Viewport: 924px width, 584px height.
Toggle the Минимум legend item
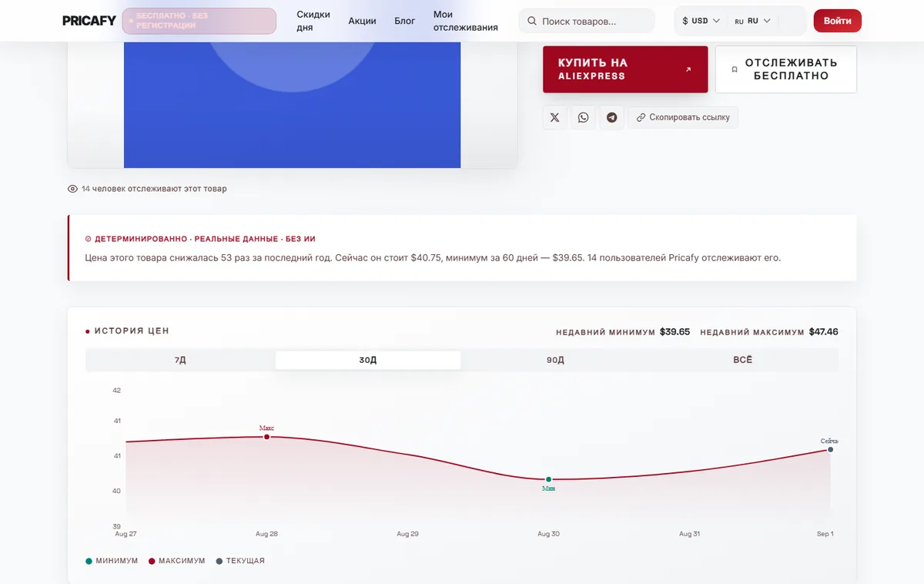[112, 561]
